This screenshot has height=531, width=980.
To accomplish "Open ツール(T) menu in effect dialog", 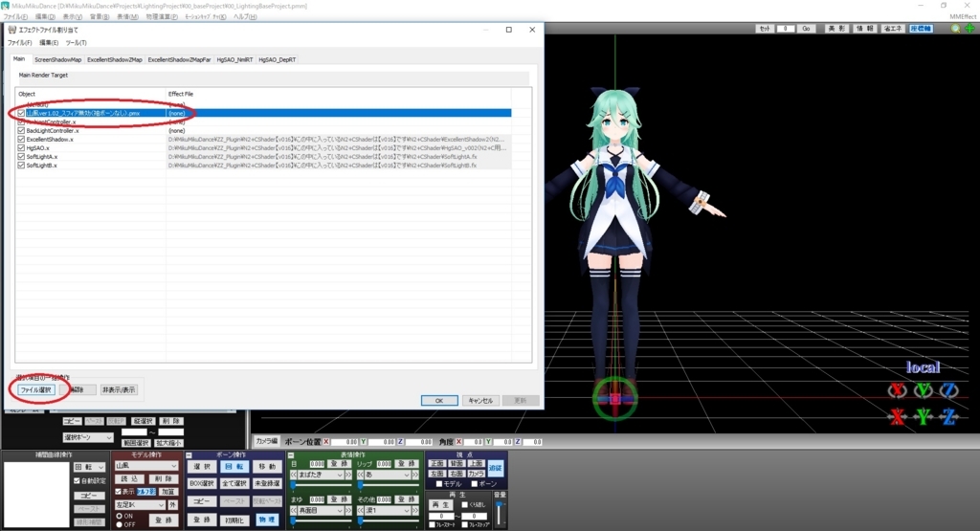I will tap(76, 42).
